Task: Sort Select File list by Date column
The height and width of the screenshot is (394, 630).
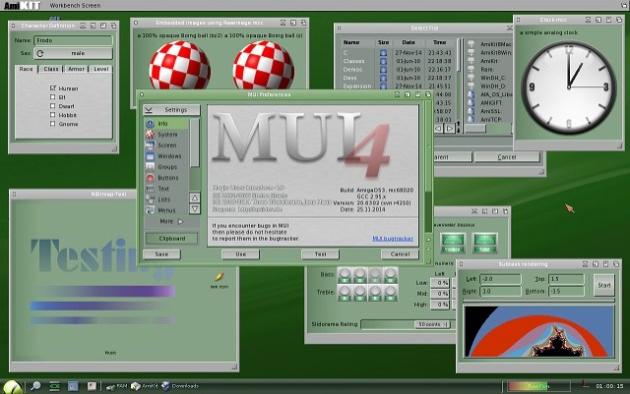Action: coord(408,42)
